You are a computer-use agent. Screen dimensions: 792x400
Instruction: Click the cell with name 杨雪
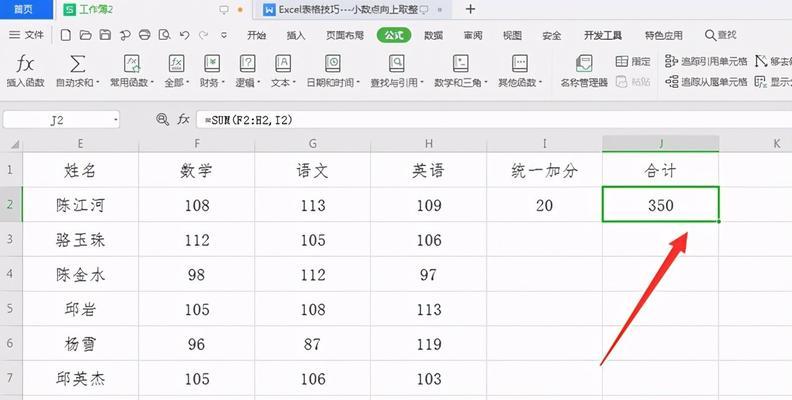[80, 343]
